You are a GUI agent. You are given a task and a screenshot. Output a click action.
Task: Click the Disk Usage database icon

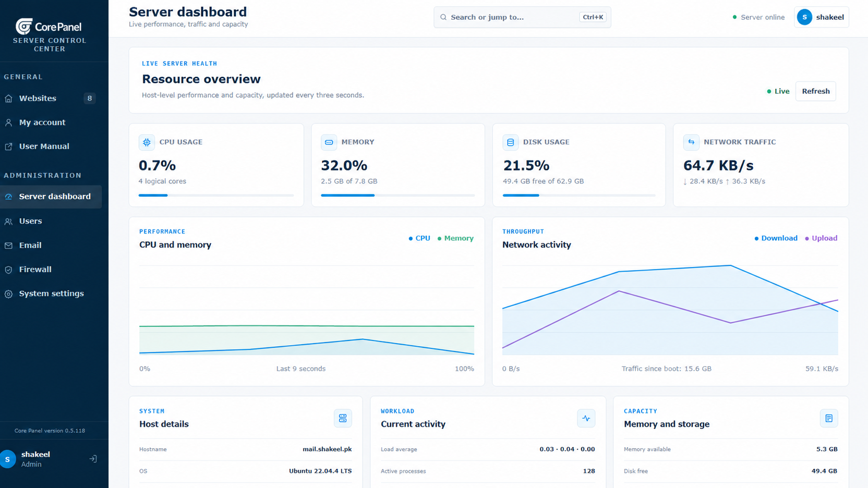tap(511, 142)
